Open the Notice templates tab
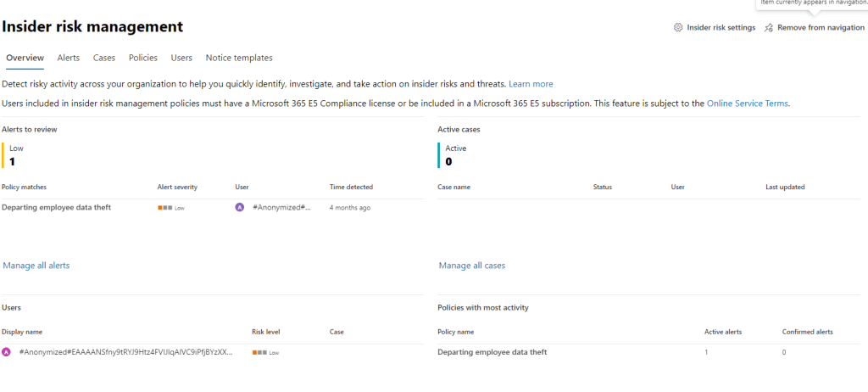 click(239, 58)
